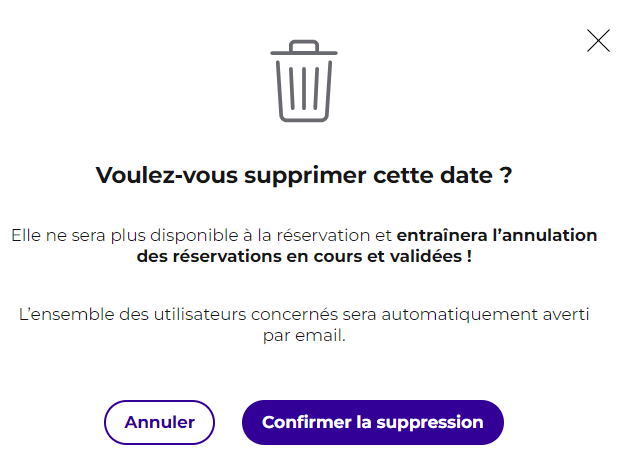Click the line des réservations en cours et validées

[304, 256]
